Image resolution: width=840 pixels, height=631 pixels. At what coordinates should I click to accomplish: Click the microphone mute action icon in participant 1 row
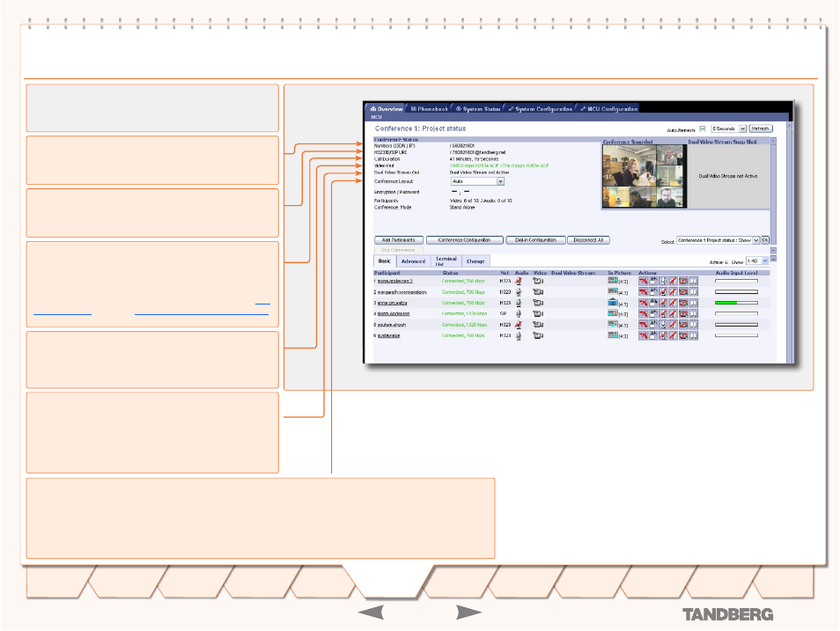(x=663, y=281)
